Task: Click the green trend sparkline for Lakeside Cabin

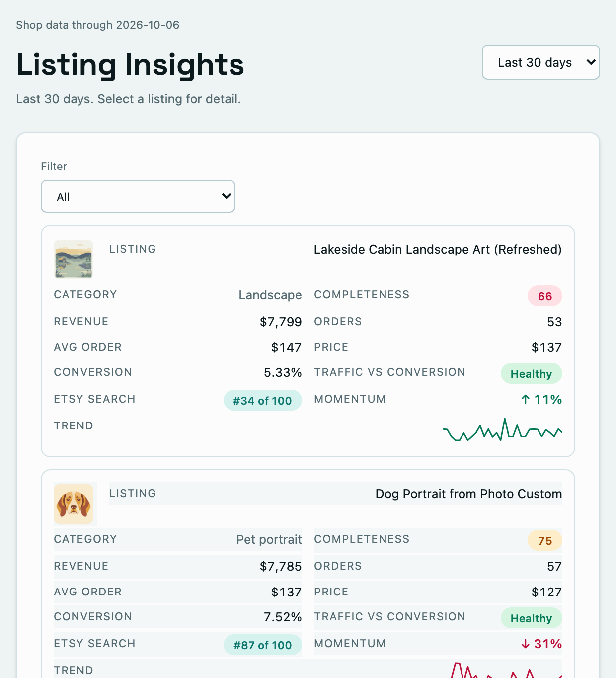Action: click(502, 429)
